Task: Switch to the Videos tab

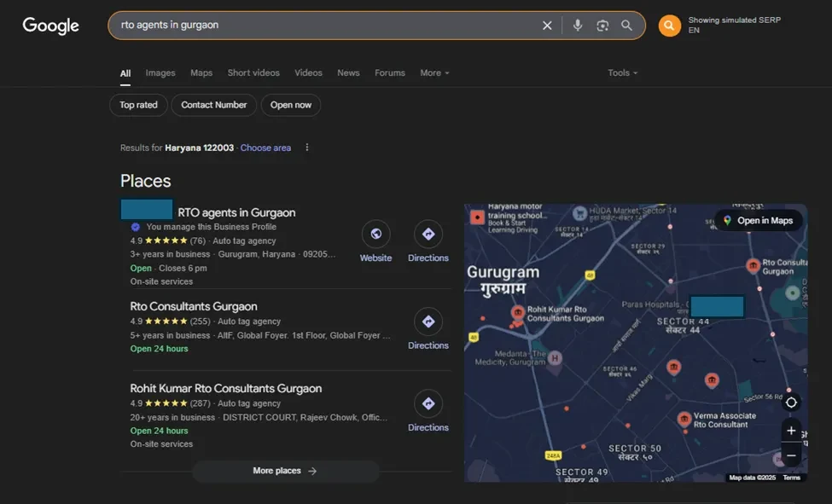Action: click(x=308, y=72)
